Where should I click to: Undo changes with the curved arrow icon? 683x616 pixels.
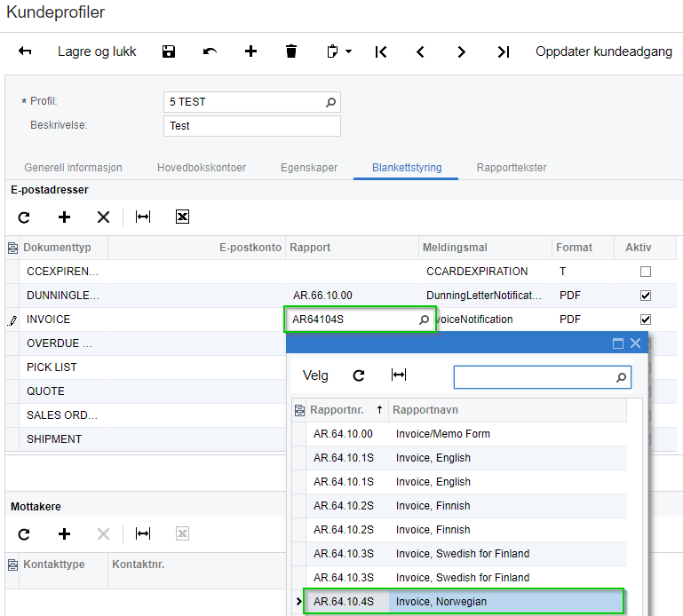tap(210, 51)
